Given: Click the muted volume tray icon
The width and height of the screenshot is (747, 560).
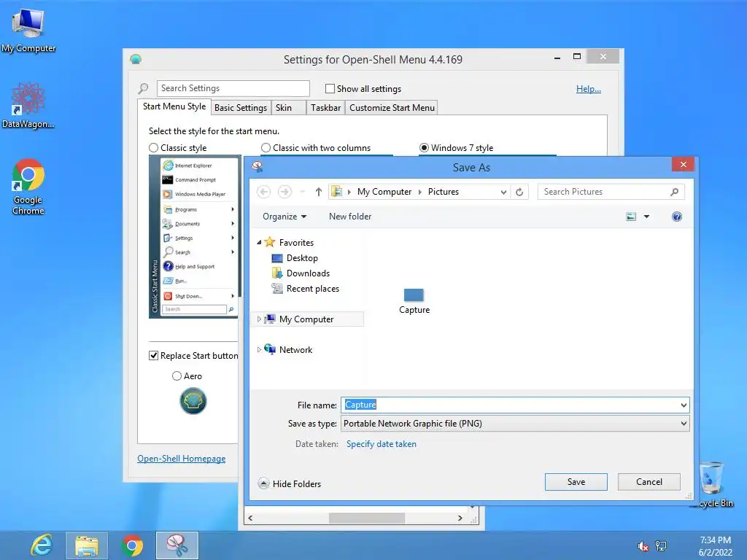Looking at the screenshot, I should (x=643, y=546).
